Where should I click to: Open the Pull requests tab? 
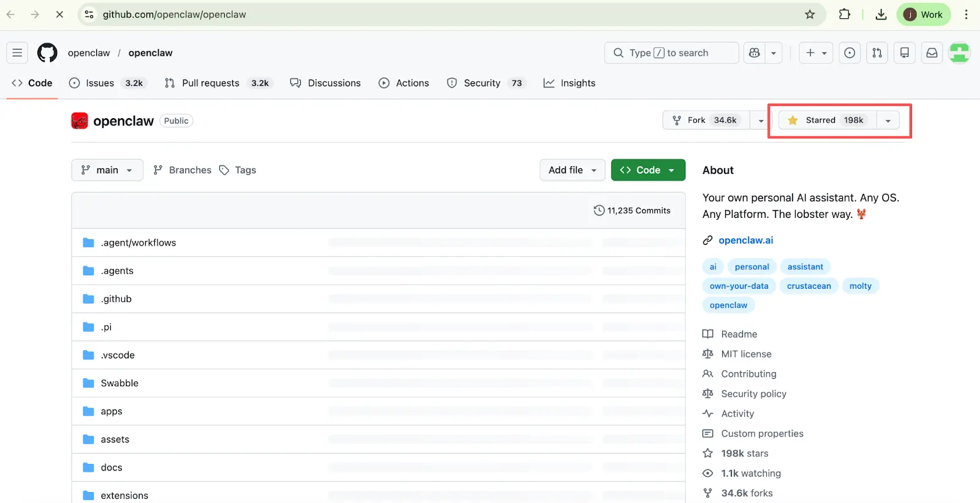click(x=217, y=83)
